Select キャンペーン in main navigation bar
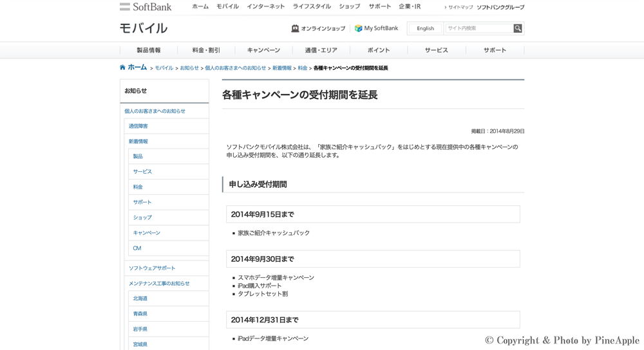Screen dimensions: 644x350 pos(263,50)
